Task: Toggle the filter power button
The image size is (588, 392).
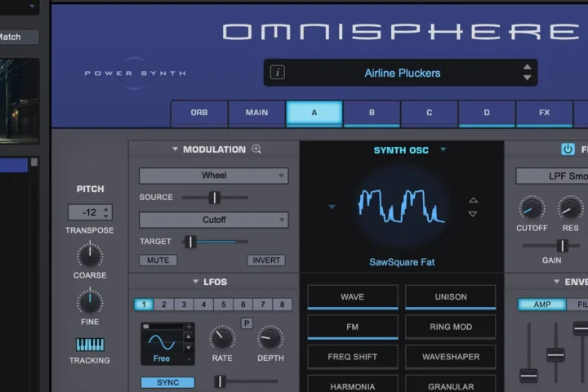Action: pyautogui.click(x=568, y=149)
